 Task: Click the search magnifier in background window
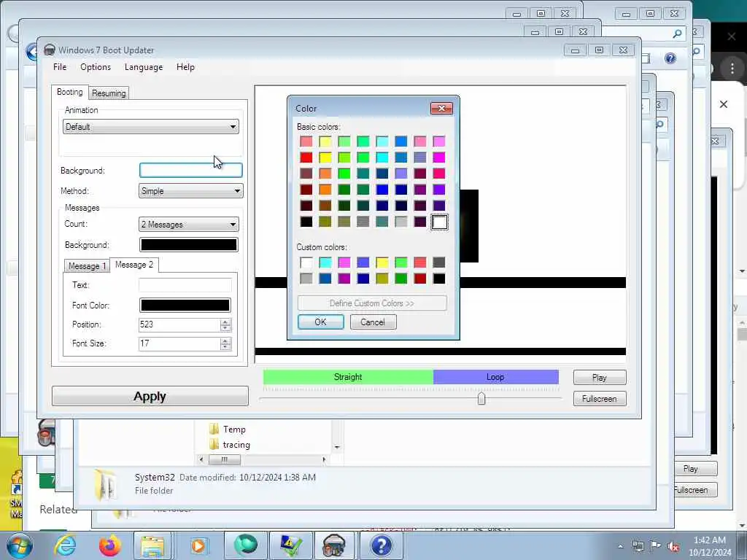[x=677, y=34]
